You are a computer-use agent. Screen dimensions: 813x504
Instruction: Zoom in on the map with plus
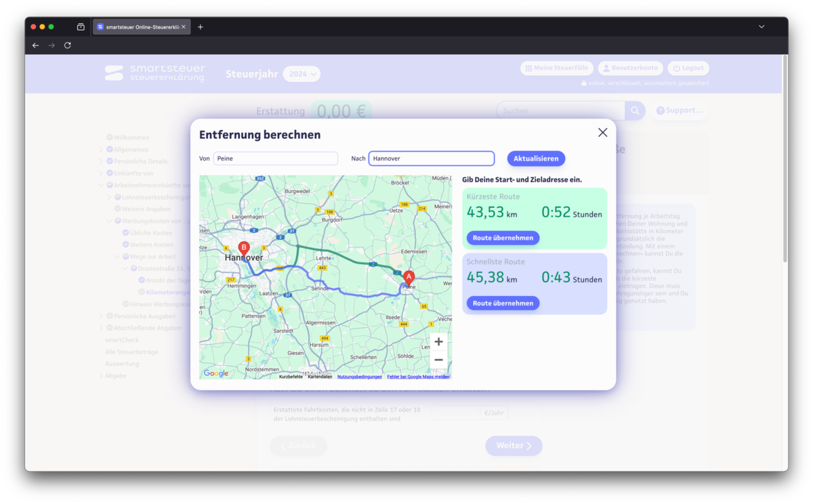click(438, 341)
